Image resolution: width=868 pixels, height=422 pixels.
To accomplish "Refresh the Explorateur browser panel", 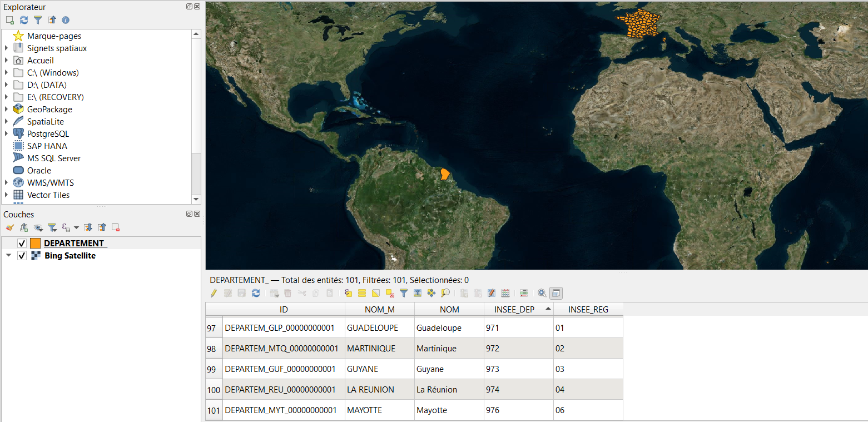I will tap(24, 20).
